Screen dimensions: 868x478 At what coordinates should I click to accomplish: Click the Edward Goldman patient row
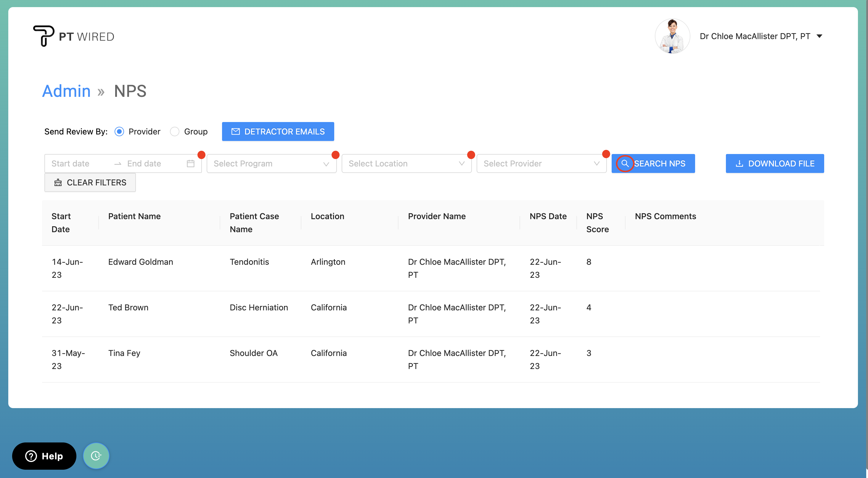tap(141, 262)
